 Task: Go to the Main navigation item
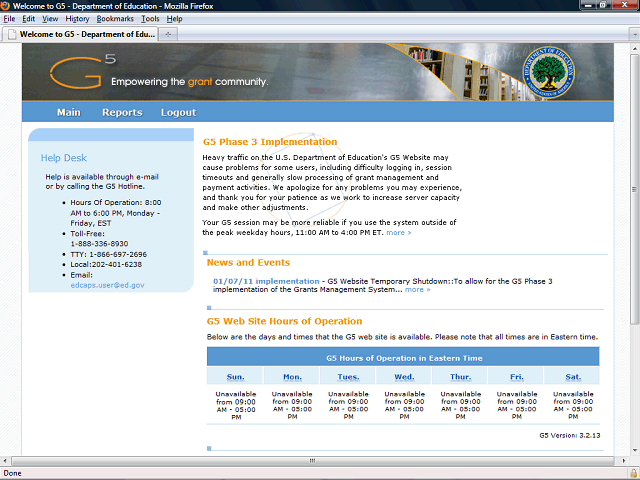(x=69, y=113)
